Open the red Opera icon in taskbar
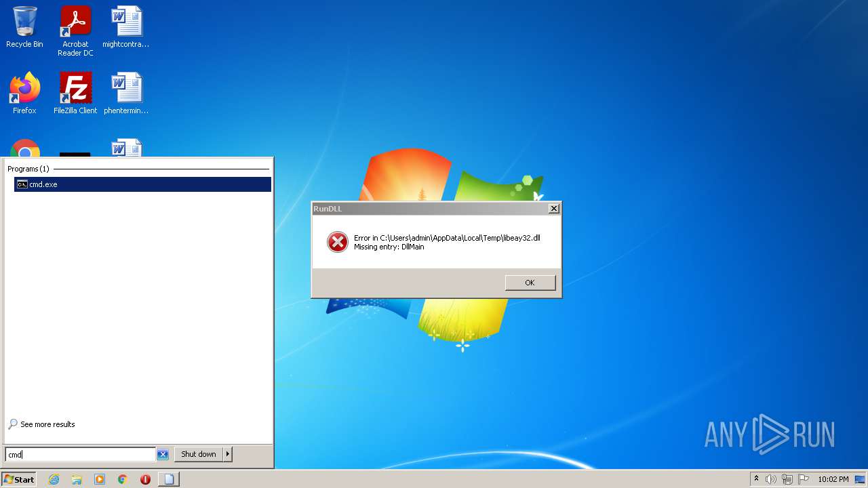 (x=145, y=479)
